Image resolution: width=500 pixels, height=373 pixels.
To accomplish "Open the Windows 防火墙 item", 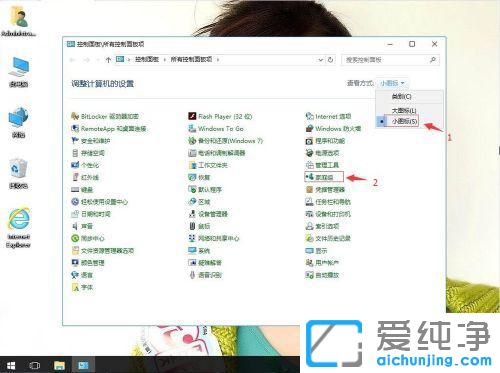I will click(333, 129).
